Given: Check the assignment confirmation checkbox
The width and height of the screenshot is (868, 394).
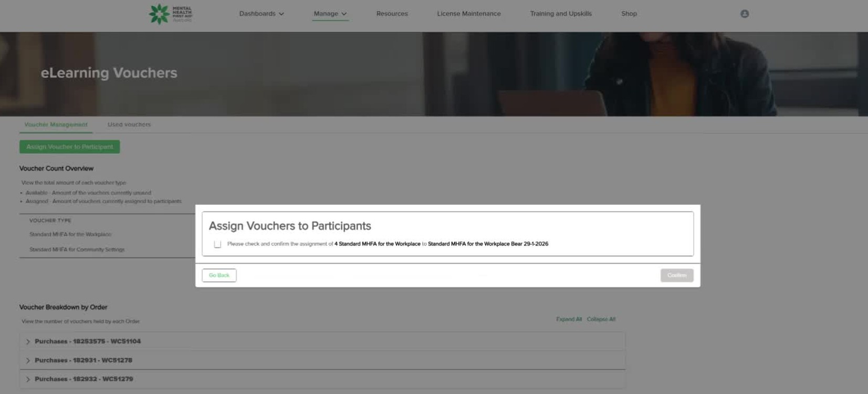Looking at the screenshot, I should 217,244.
